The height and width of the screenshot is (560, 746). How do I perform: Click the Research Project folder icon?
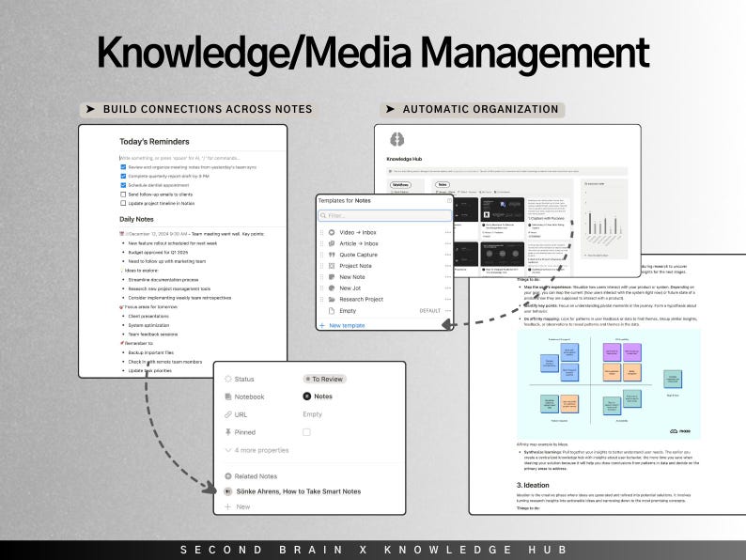click(x=332, y=300)
